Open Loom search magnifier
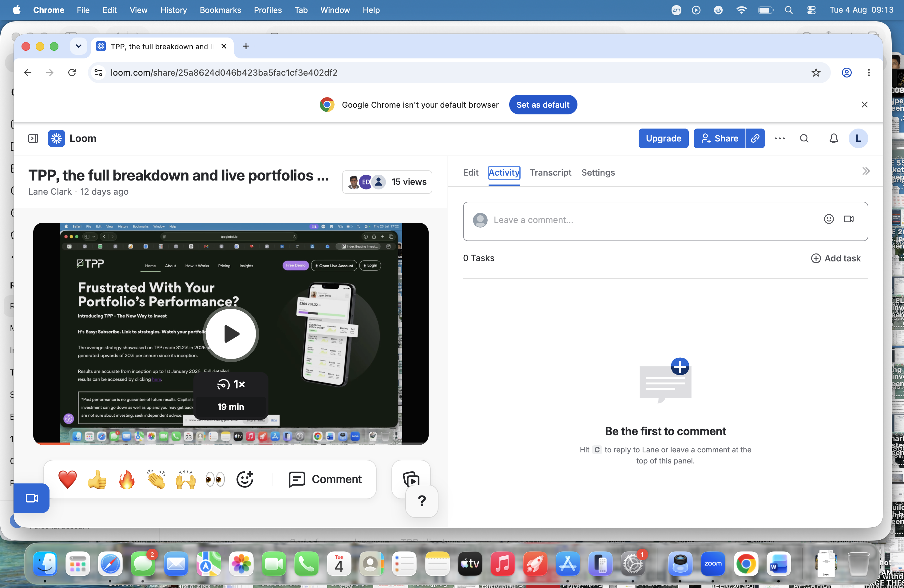The height and width of the screenshot is (588, 904). click(x=804, y=138)
